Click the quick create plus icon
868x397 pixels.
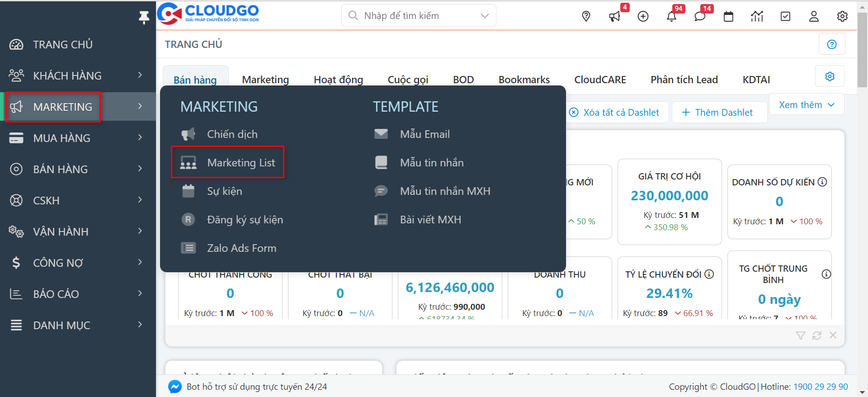point(643,17)
